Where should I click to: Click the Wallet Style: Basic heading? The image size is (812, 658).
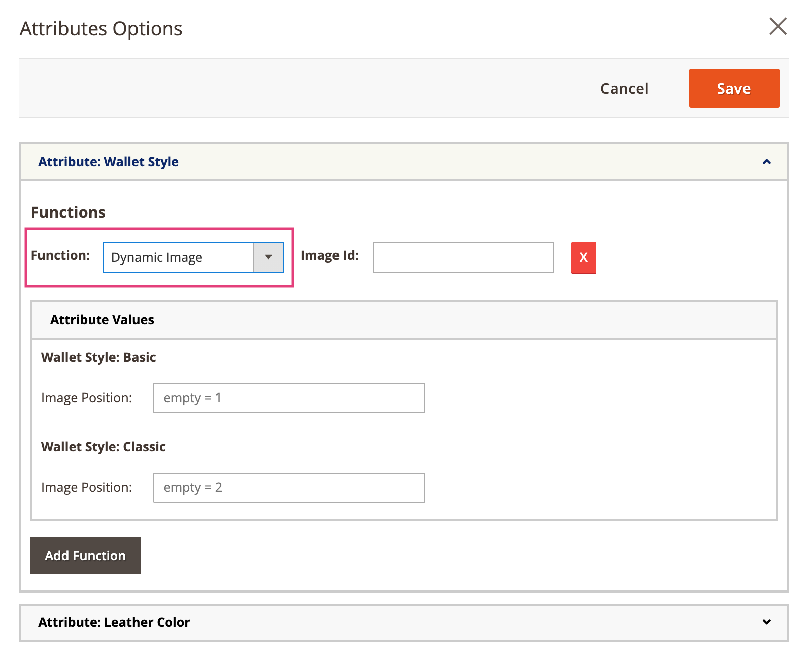99,357
